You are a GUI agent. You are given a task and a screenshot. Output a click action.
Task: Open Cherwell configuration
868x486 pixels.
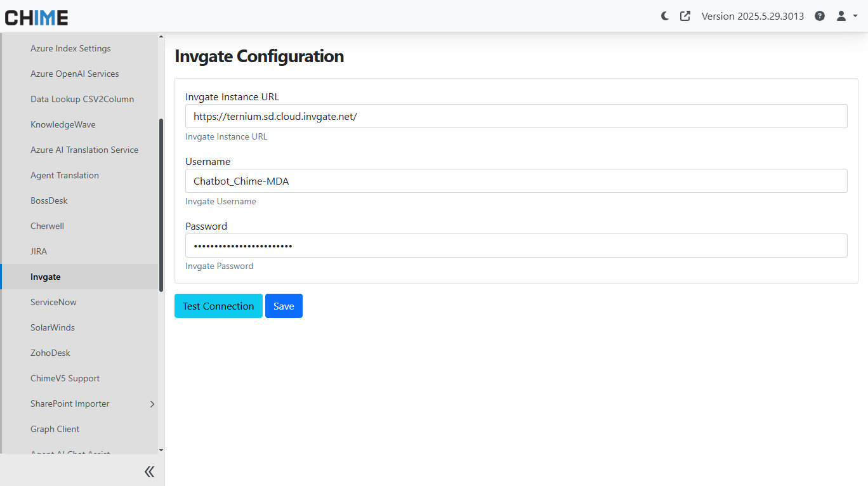[x=47, y=227]
